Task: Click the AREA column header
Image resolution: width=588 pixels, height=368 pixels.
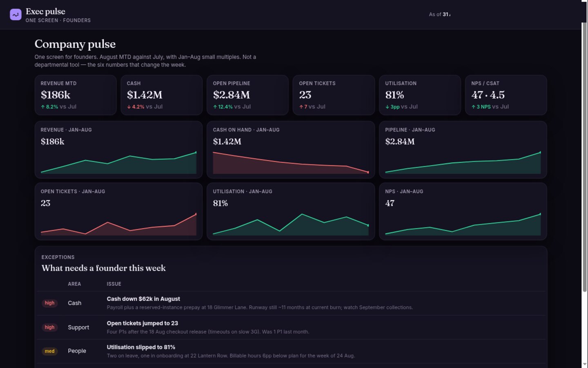Action: pyautogui.click(x=74, y=284)
